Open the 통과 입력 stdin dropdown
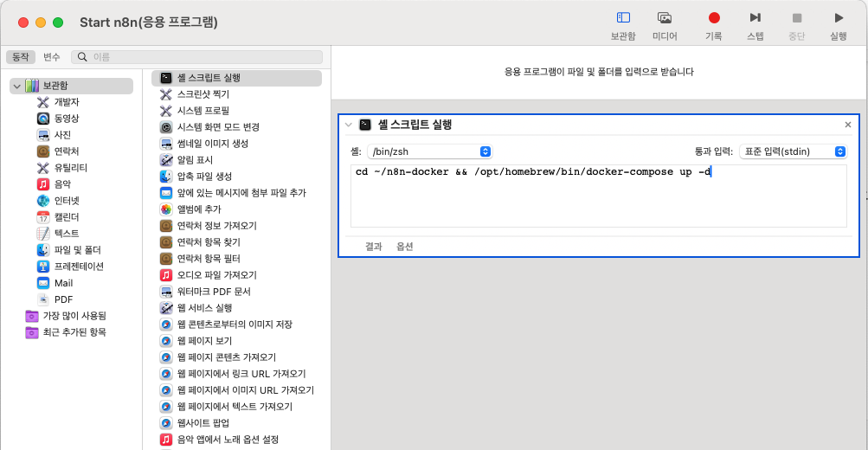 click(x=793, y=151)
